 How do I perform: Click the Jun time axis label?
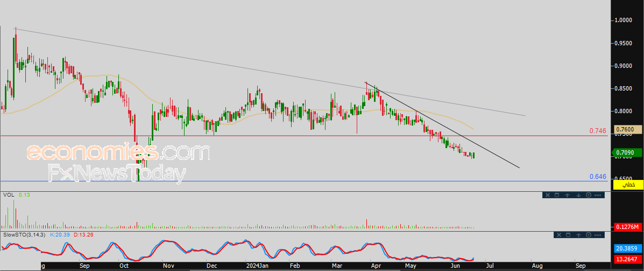coord(455,266)
